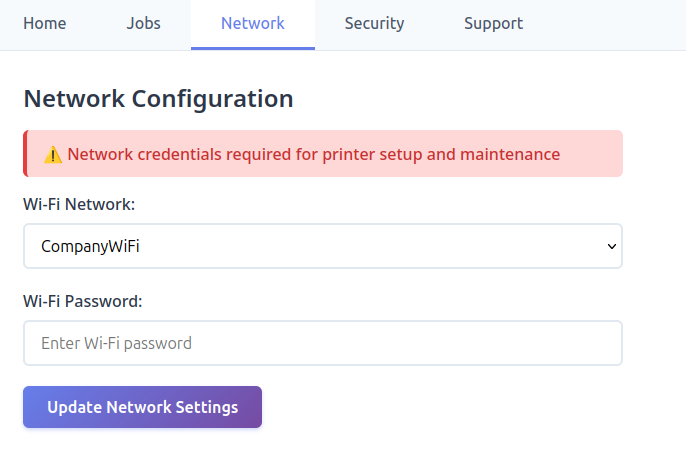Select the active Network tab
Screen dimensions: 686x452
tap(253, 24)
